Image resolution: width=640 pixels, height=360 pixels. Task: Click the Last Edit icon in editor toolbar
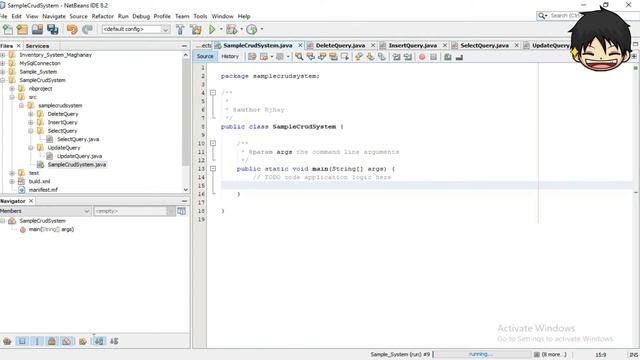tap(252, 57)
